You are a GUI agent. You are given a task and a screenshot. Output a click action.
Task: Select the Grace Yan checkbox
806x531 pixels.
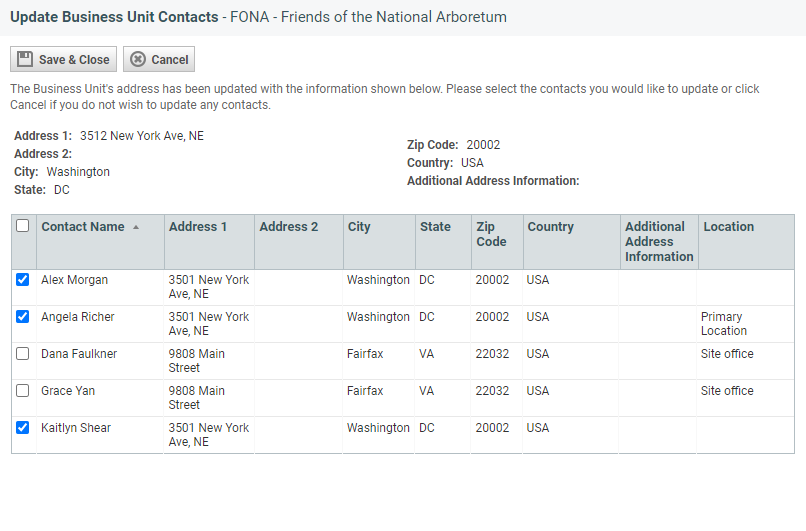(x=23, y=390)
